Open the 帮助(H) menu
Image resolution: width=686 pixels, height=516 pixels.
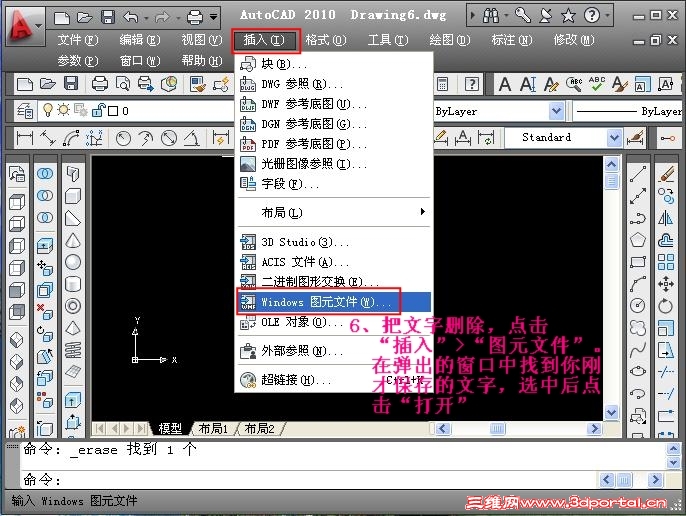(202, 60)
